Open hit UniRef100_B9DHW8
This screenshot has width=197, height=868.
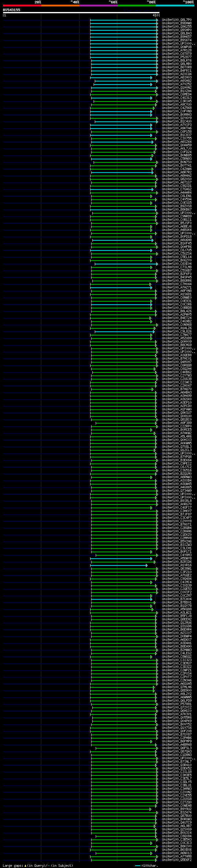coord(177,23)
